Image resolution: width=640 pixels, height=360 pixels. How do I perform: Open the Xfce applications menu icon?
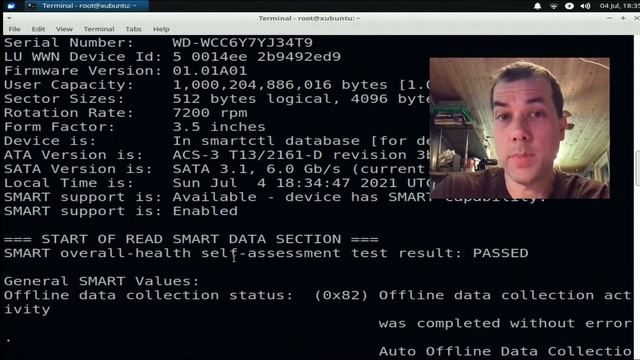pos(11,6)
